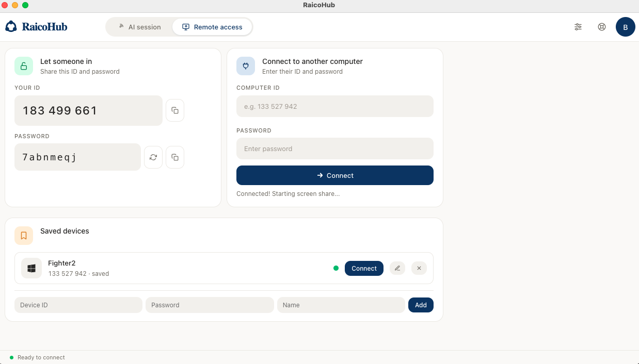Click the Saved devices heading

point(65,231)
